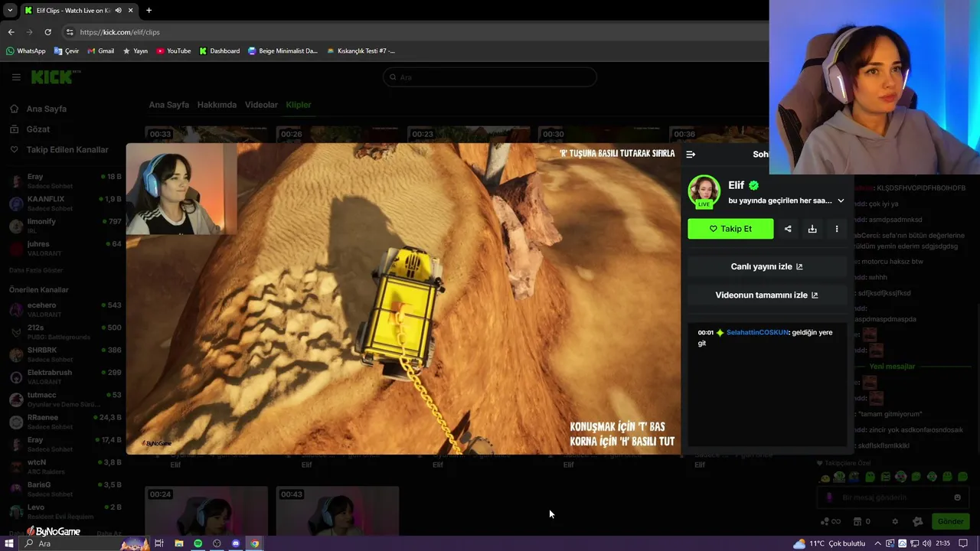
Task: Open SHRBRK channel in sidebar
Action: (65, 354)
